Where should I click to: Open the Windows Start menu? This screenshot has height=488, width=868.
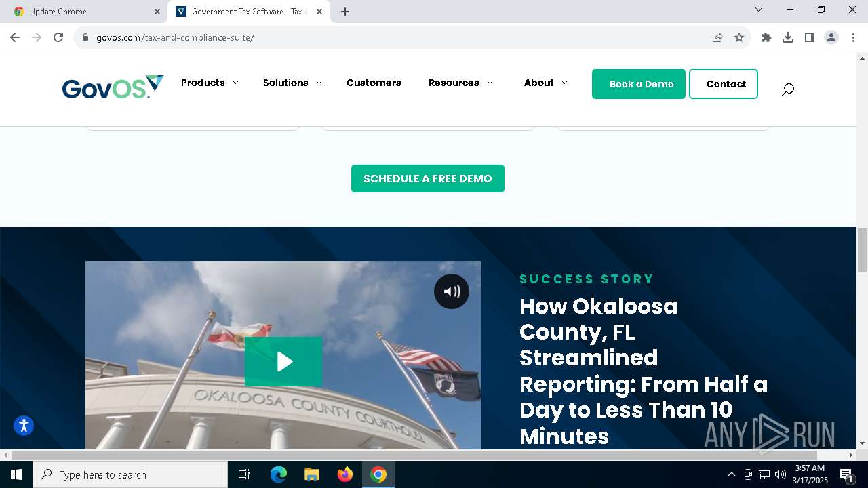click(16, 474)
